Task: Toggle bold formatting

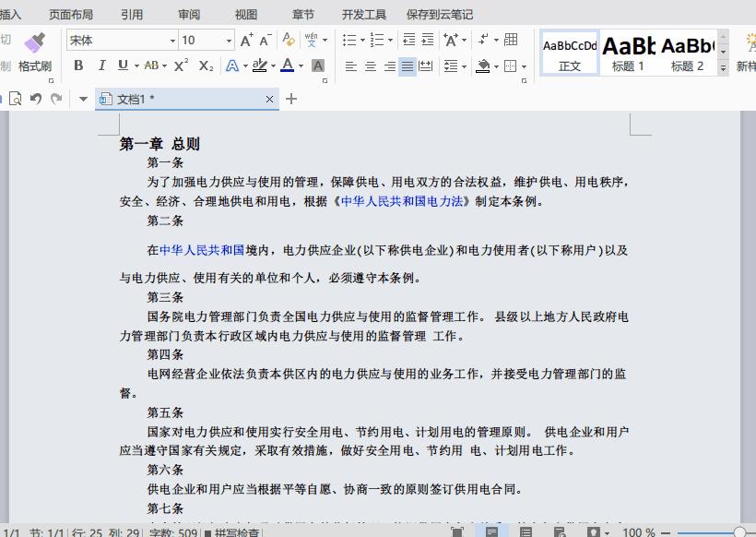Action: (78, 67)
